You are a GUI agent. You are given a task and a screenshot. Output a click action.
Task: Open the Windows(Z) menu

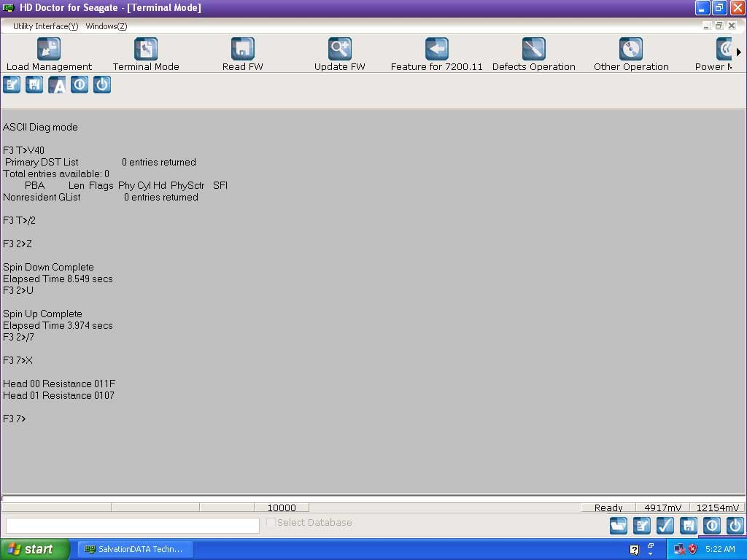[x=107, y=26]
